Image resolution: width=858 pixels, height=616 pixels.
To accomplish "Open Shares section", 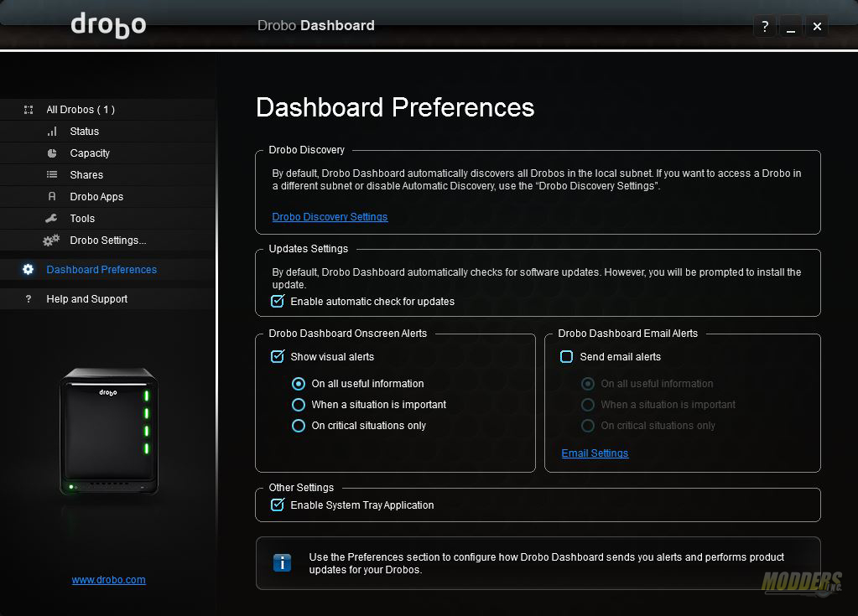I will [x=108, y=175].
